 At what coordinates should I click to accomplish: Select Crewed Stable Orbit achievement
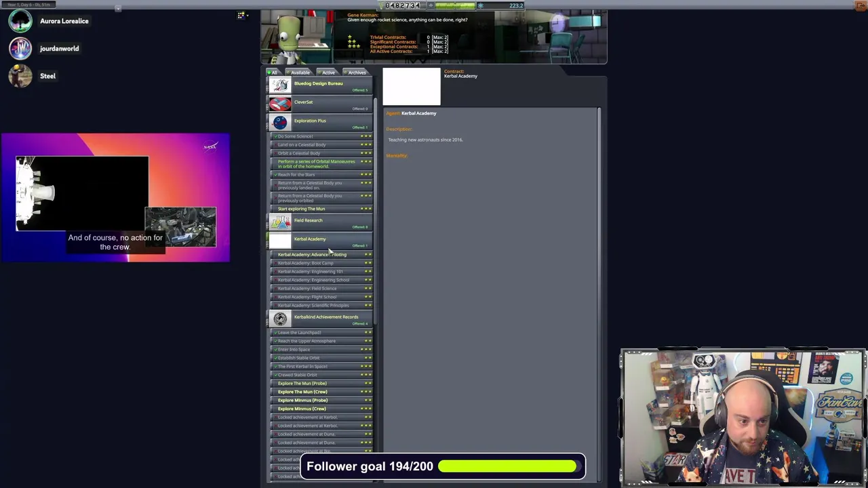coord(322,375)
